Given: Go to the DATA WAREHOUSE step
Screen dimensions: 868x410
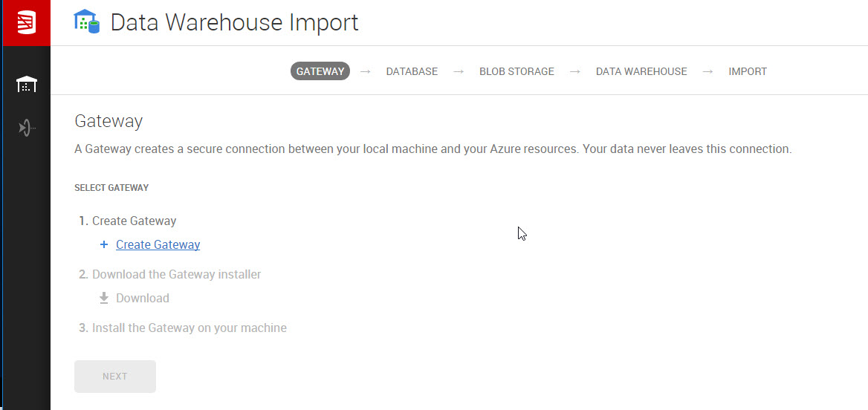Looking at the screenshot, I should pos(641,71).
